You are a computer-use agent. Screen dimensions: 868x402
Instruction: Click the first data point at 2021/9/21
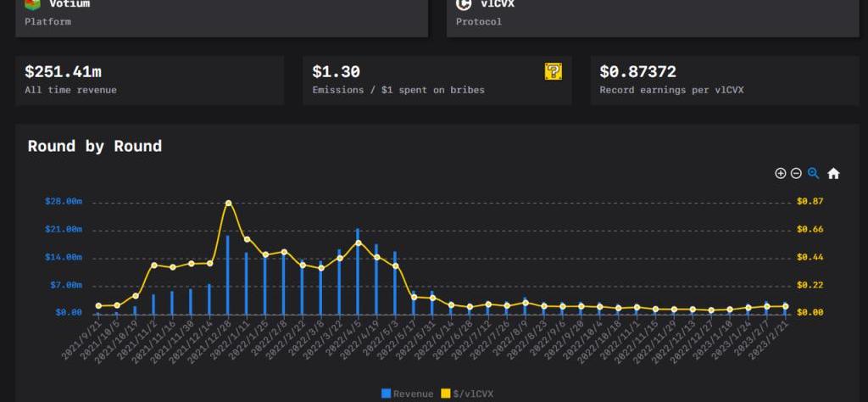point(98,306)
